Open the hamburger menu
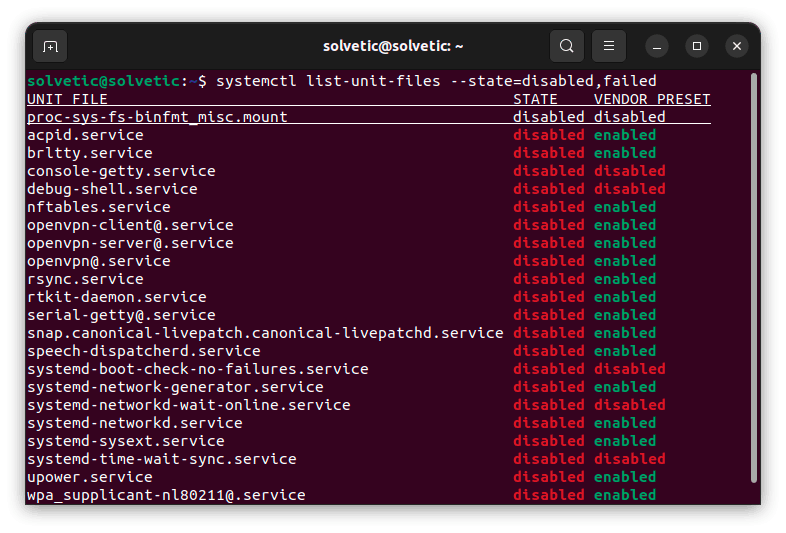This screenshot has width=786, height=533. click(x=609, y=46)
